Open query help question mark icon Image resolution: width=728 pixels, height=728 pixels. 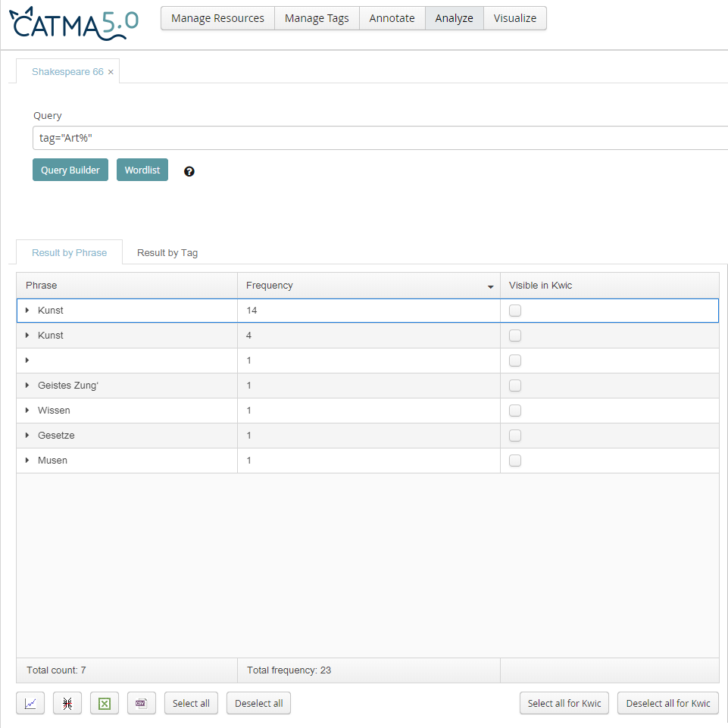pyautogui.click(x=189, y=171)
